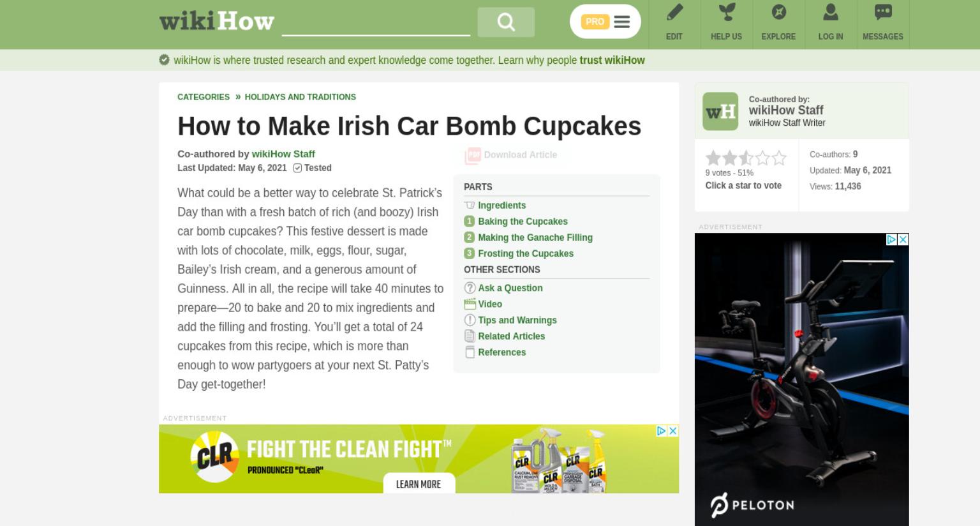Close the Peloton sidebar ad

coord(903,239)
